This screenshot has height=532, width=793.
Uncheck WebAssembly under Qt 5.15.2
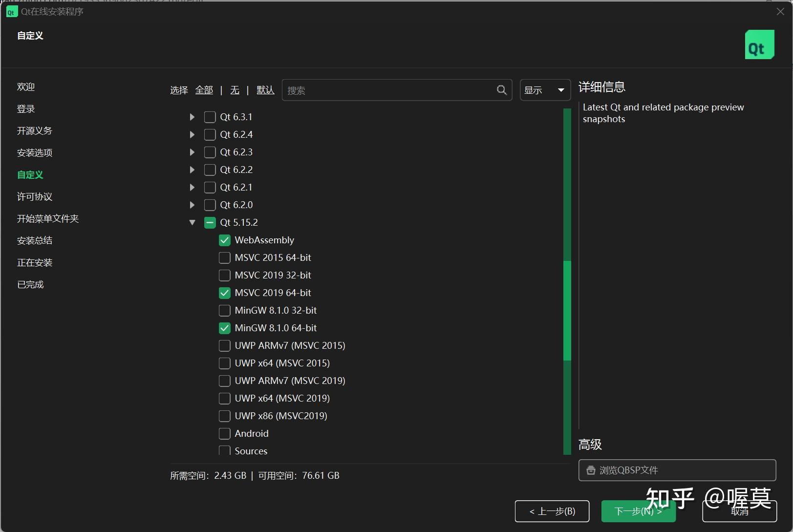[224, 240]
